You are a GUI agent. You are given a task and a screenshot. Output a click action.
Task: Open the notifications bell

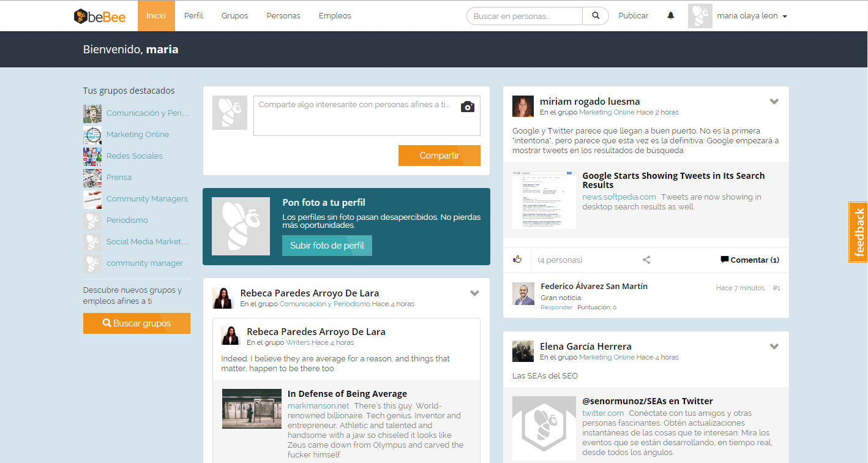click(x=671, y=16)
